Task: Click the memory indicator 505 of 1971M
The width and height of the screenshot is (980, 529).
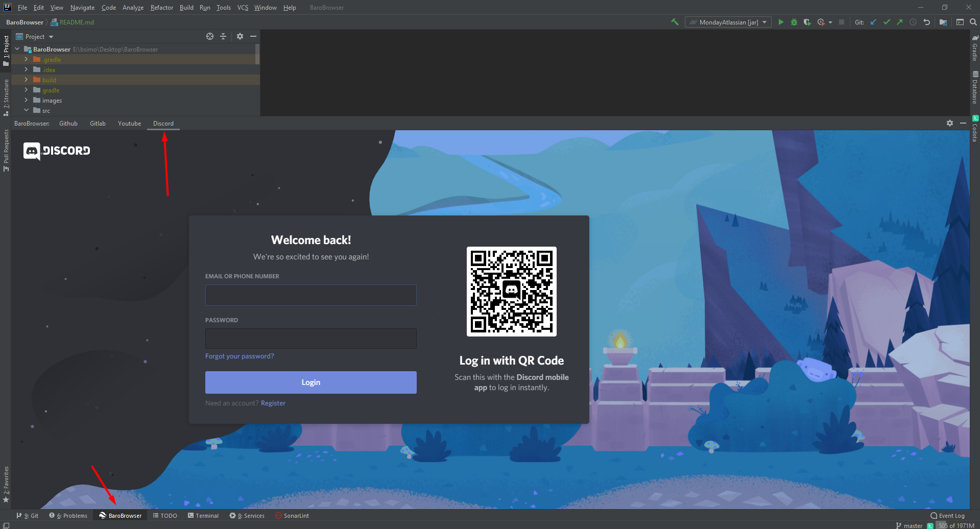Action: [x=957, y=525]
